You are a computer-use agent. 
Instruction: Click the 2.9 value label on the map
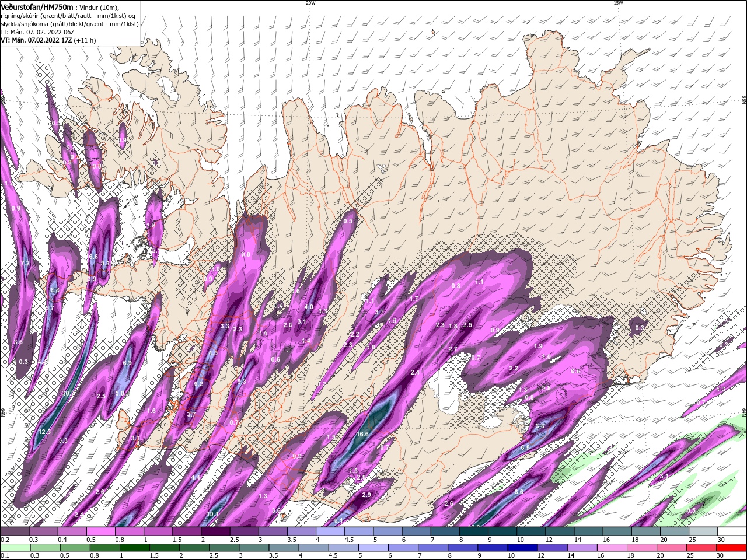366,495
